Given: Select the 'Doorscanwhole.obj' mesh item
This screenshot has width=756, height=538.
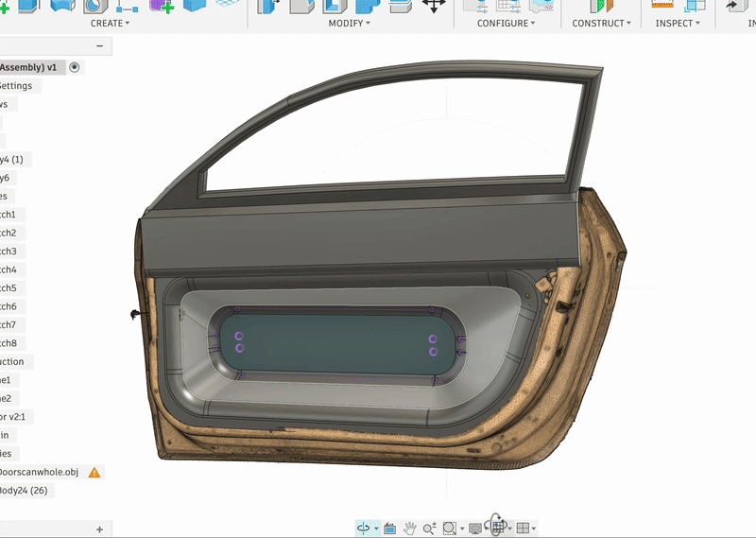Looking at the screenshot, I should [x=39, y=472].
